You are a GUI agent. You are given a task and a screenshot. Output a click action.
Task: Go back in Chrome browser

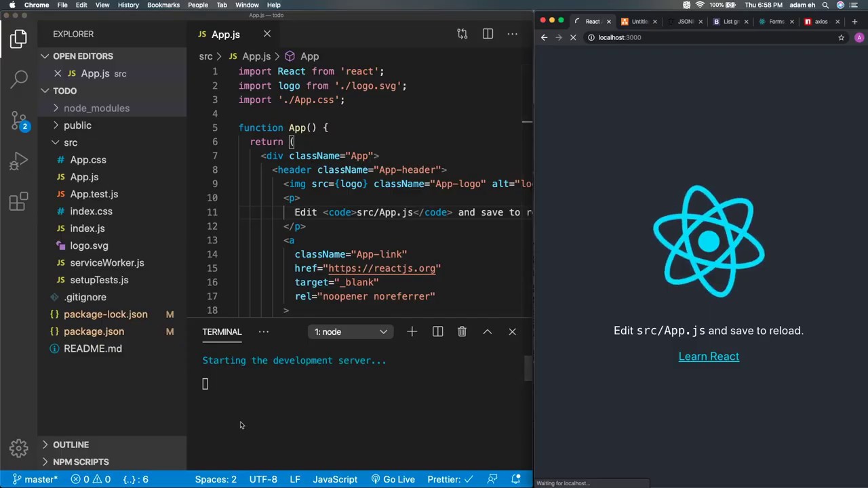click(x=544, y=37)
